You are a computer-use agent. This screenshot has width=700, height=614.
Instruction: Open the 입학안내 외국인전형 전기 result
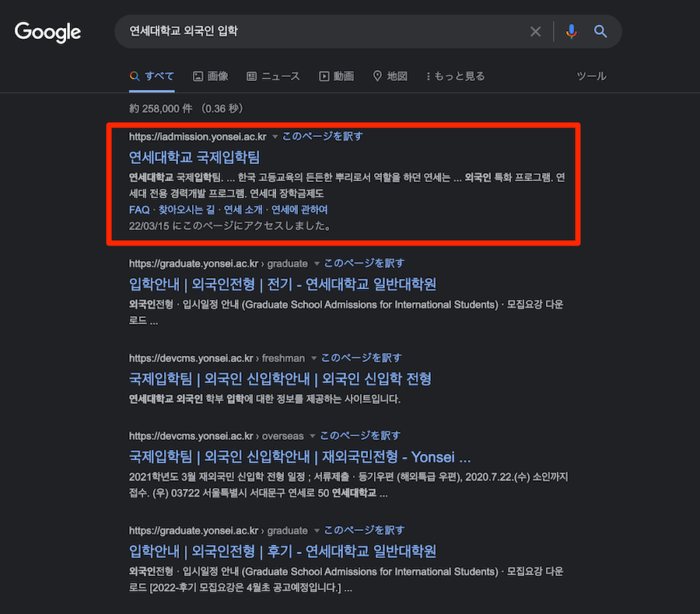coord(282,284)
